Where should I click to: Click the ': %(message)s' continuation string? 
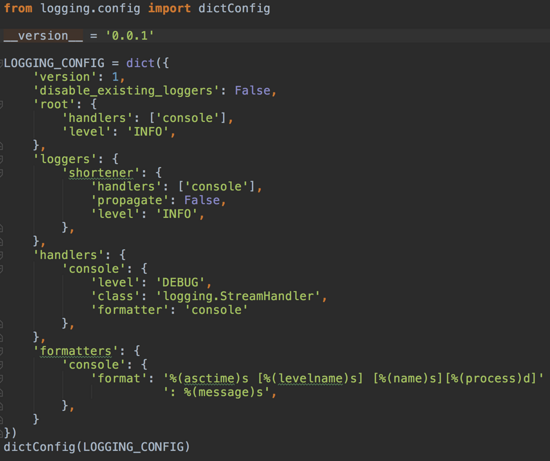[217, 392]
